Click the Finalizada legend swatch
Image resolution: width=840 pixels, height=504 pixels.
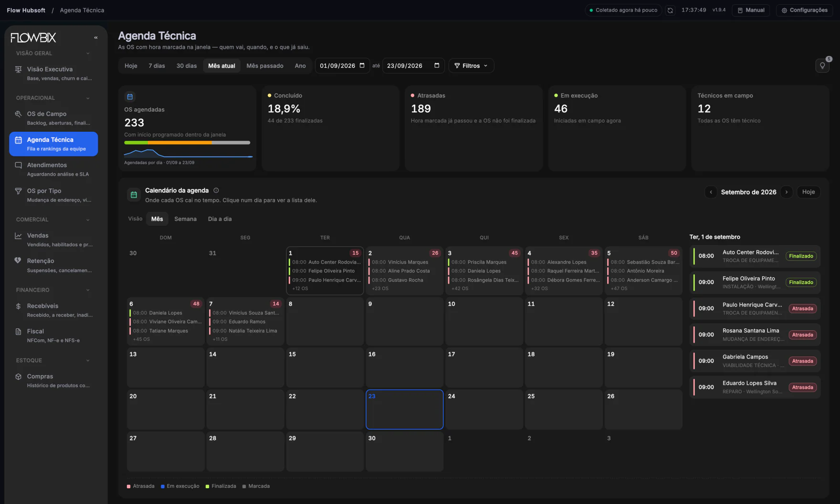[208, 486]
